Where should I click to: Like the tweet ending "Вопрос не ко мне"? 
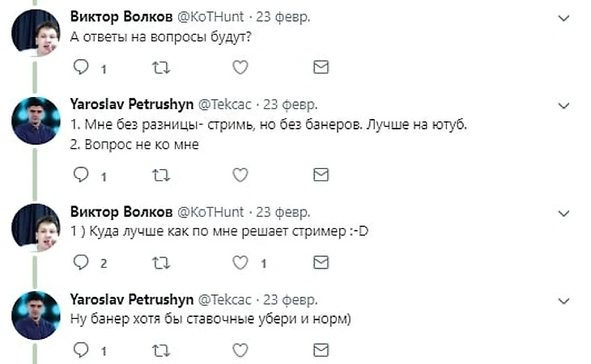240,174
